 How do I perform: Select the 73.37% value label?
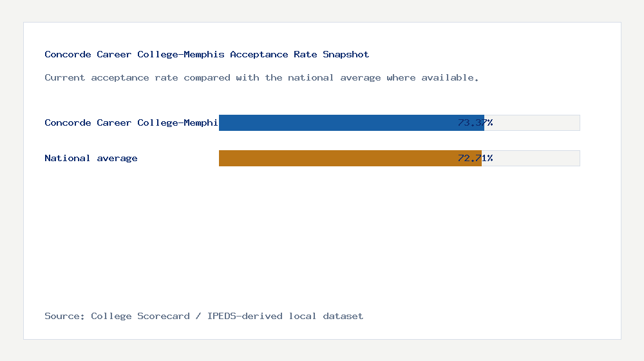tap(475, 122)
